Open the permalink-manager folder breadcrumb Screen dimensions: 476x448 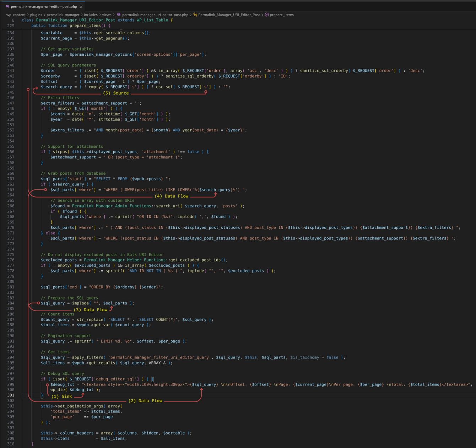click(x=63, y=15)
